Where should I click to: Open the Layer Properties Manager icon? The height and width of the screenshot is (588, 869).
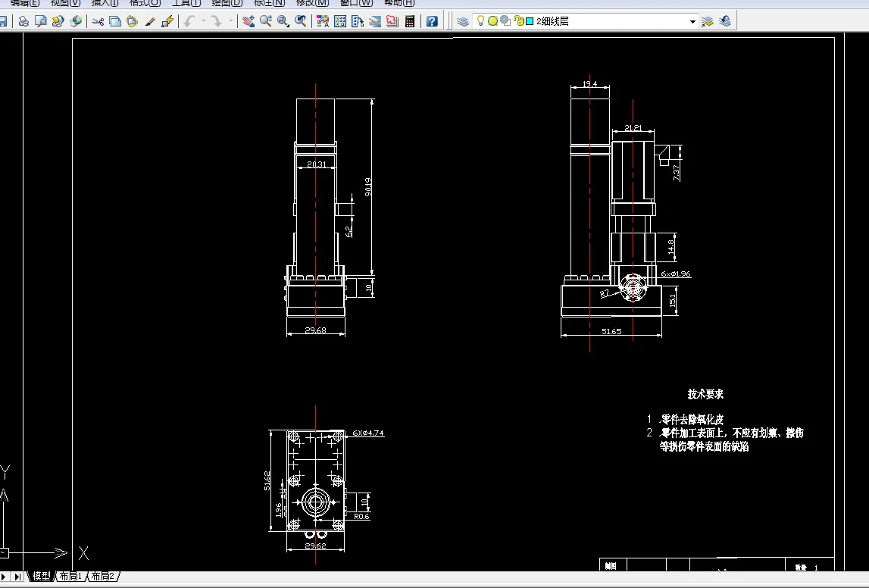(x=463, y=21)
